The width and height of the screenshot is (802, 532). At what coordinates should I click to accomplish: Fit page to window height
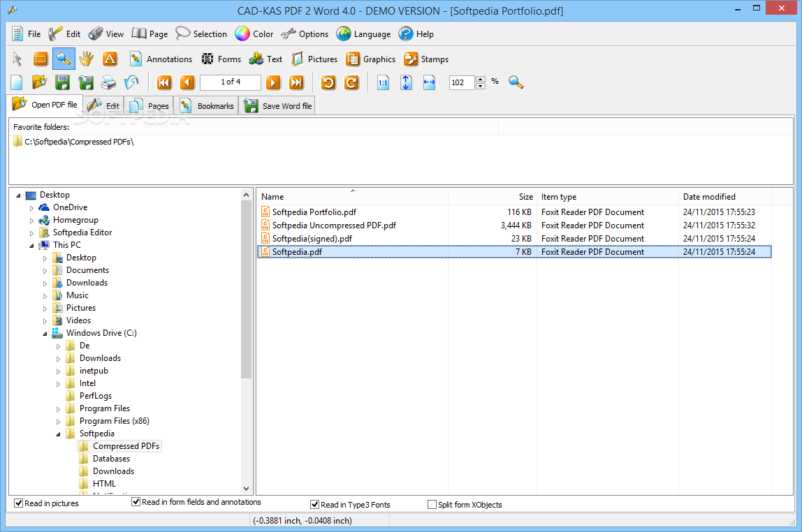click(x=406, y=82)
